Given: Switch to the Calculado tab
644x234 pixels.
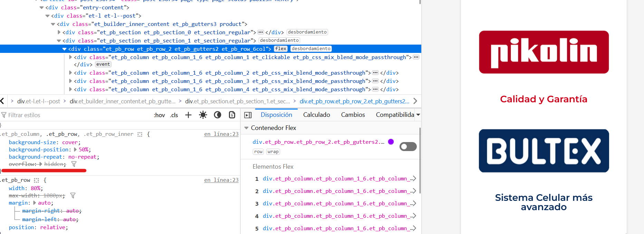Looking at the screenshot, I should [x=317, y=115].
